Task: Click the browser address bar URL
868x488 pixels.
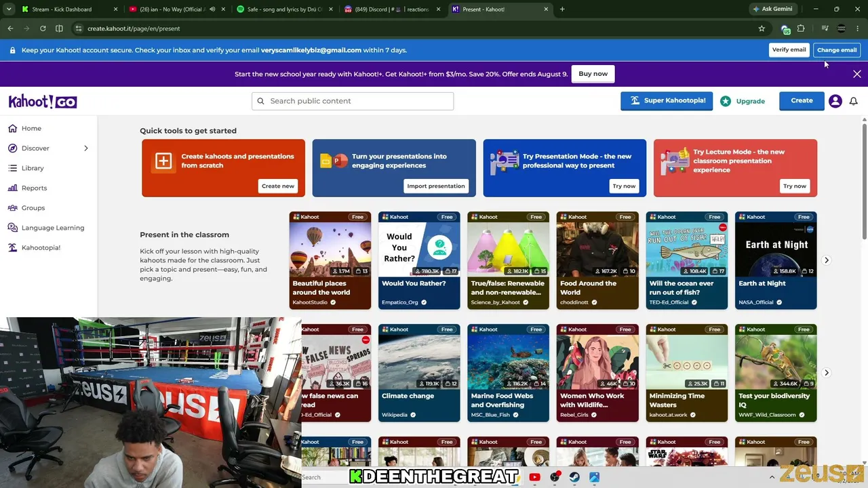Action: click(134, 28)
